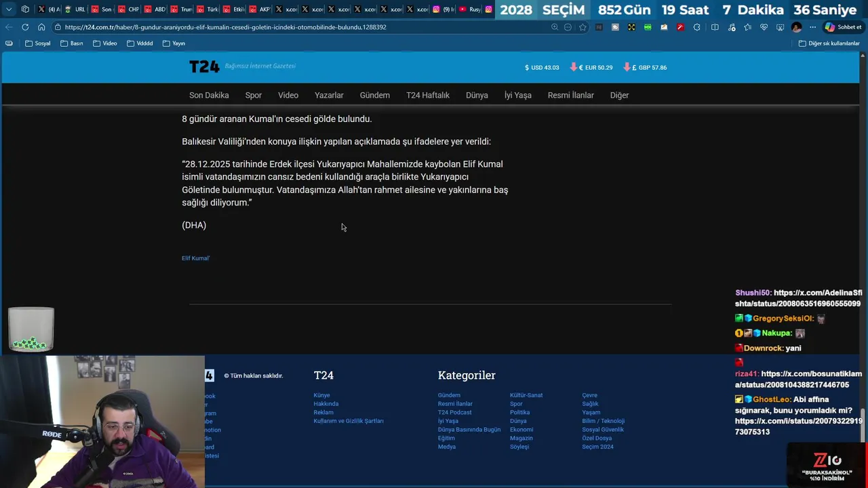Screen dimensions: 868x488
Task: Click the EUR 50.29 exchange rate
Action: click(x=591, y=68)
